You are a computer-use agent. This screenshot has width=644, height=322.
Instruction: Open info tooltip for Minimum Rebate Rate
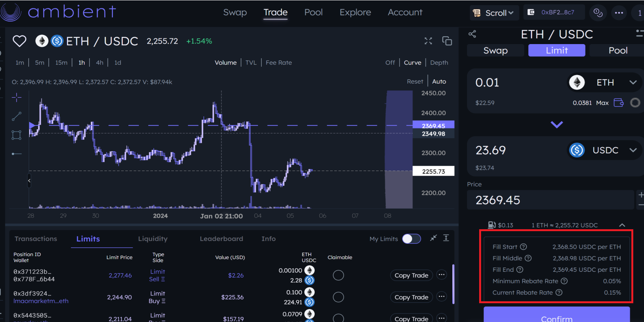coord(564,281)
